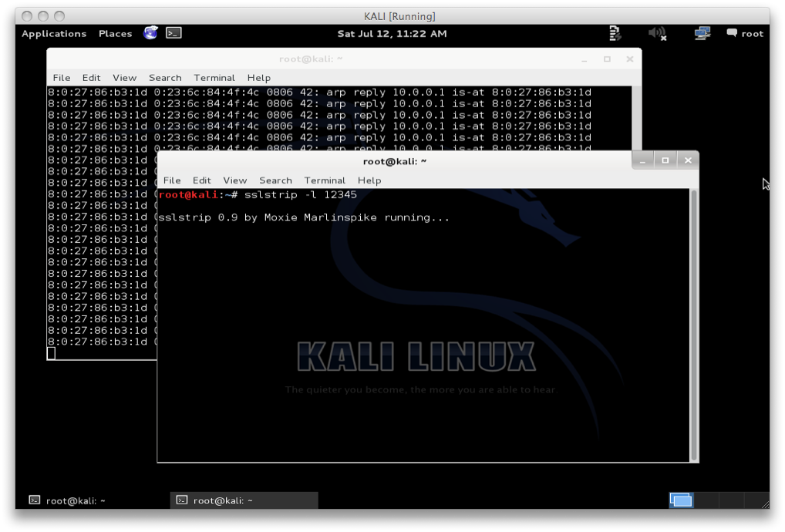
Task: Close the background arp terminal window
Action: (x=630, y=59)
